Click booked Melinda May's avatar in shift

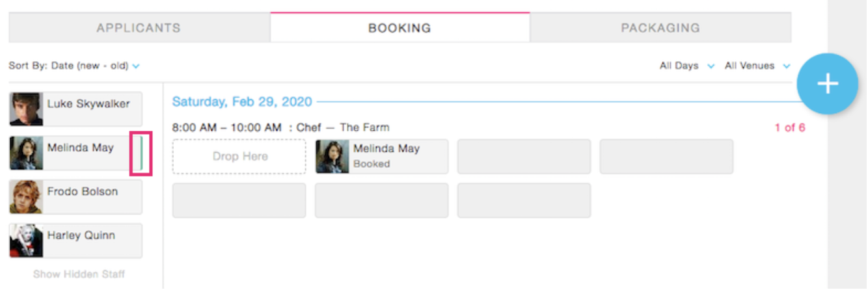(332, 157)
